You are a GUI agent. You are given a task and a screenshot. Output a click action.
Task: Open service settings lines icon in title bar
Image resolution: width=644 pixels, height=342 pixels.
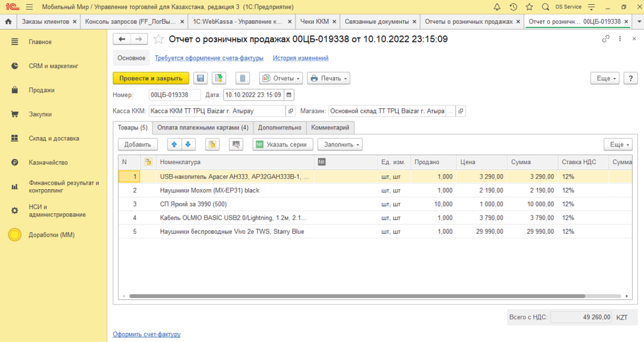[591, 7]
